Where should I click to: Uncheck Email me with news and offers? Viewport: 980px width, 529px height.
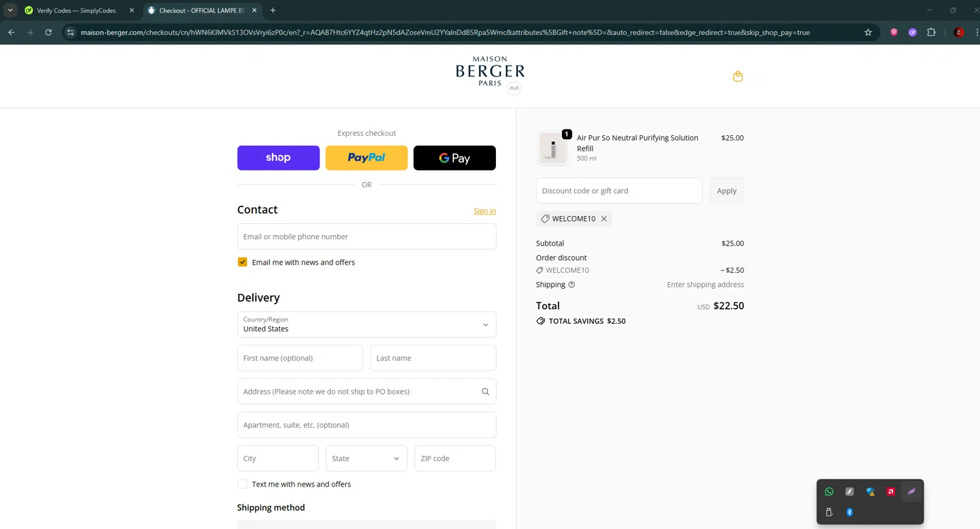tap(242, 262)
